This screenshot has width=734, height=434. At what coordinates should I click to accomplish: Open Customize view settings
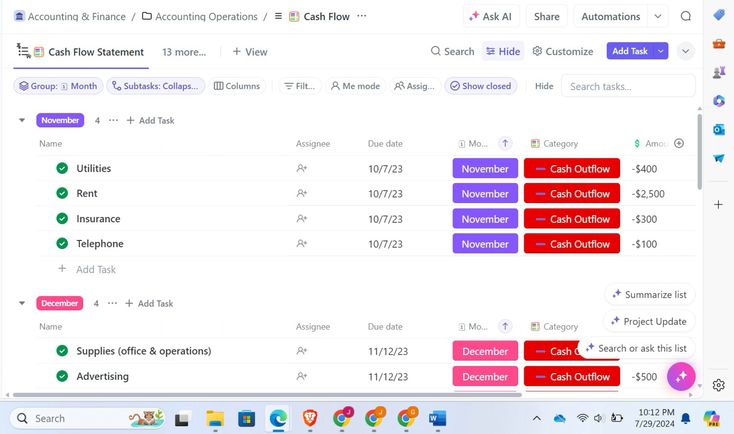point(563,51)
